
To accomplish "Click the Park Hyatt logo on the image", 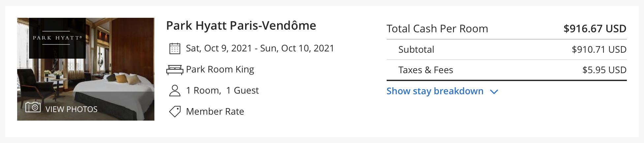I will pyautogui.click(x=57, y=38).
